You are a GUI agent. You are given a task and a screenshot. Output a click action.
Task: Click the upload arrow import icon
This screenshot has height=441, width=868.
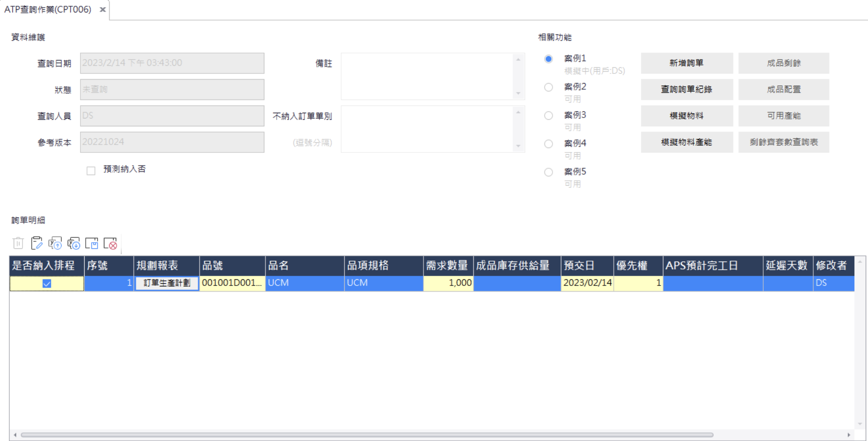point(55,243)
